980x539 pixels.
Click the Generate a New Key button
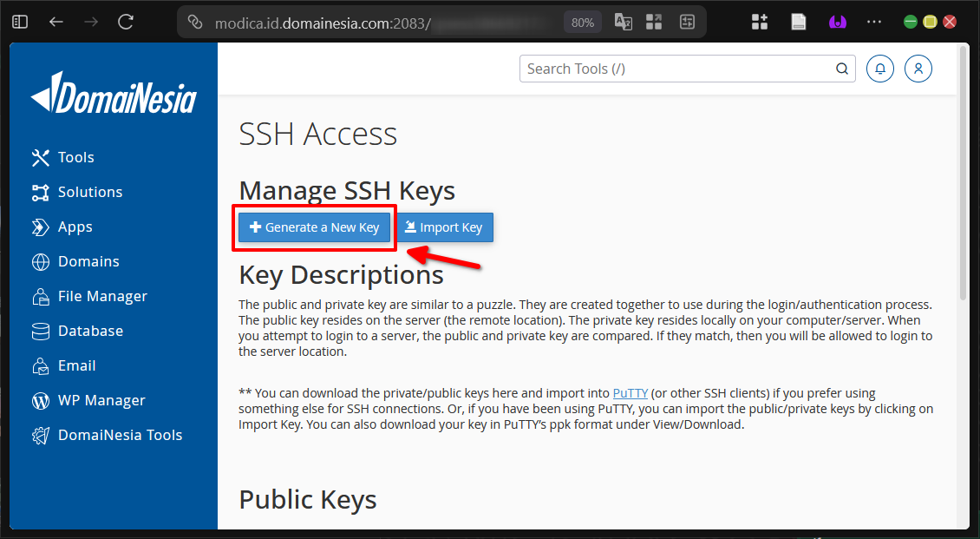click(x=314, y=227)
